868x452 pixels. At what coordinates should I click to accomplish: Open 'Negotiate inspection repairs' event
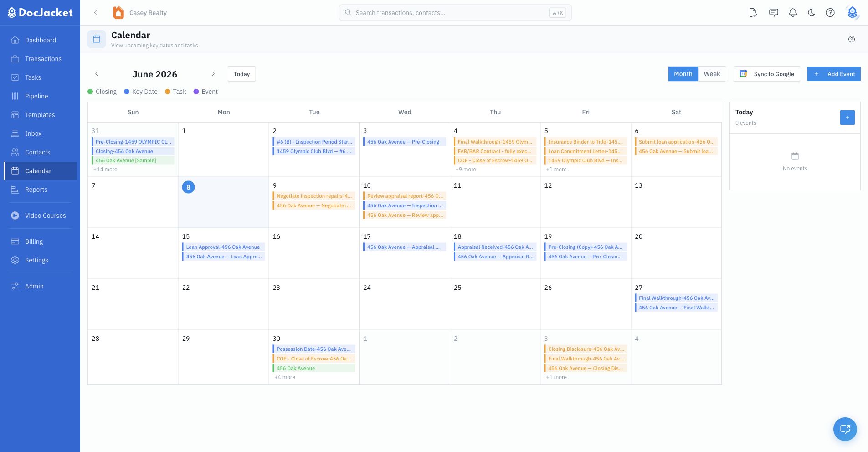(314, 196)
